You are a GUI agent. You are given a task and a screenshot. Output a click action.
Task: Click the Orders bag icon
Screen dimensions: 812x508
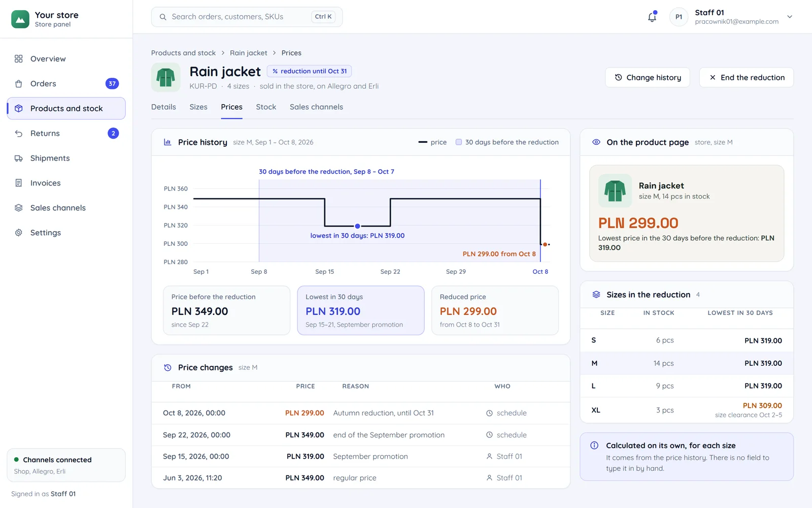[x=19, y=84]
